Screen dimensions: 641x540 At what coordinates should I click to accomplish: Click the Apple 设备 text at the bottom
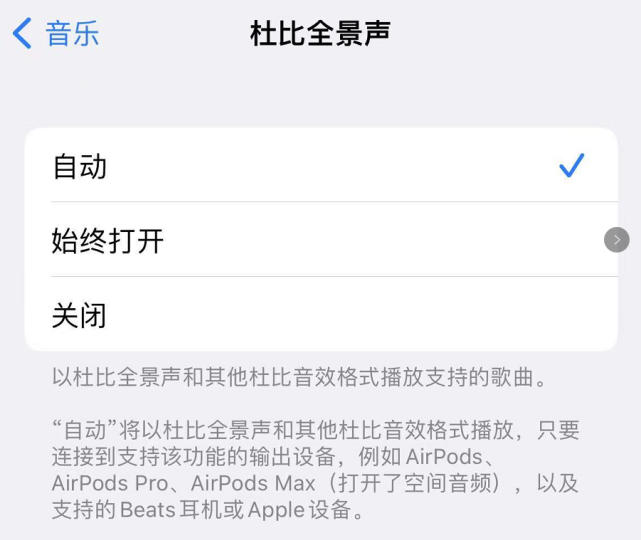(299, 510)
